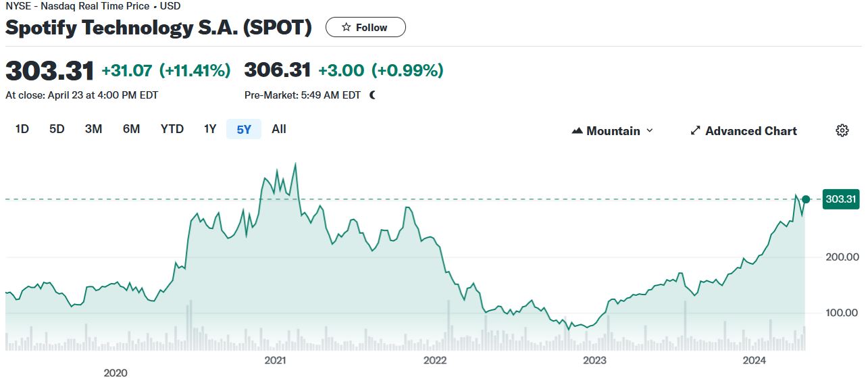Viewport: 868px width, 381px height.
Task: Click the pre-market moon icon
Action: coord(372,95)
